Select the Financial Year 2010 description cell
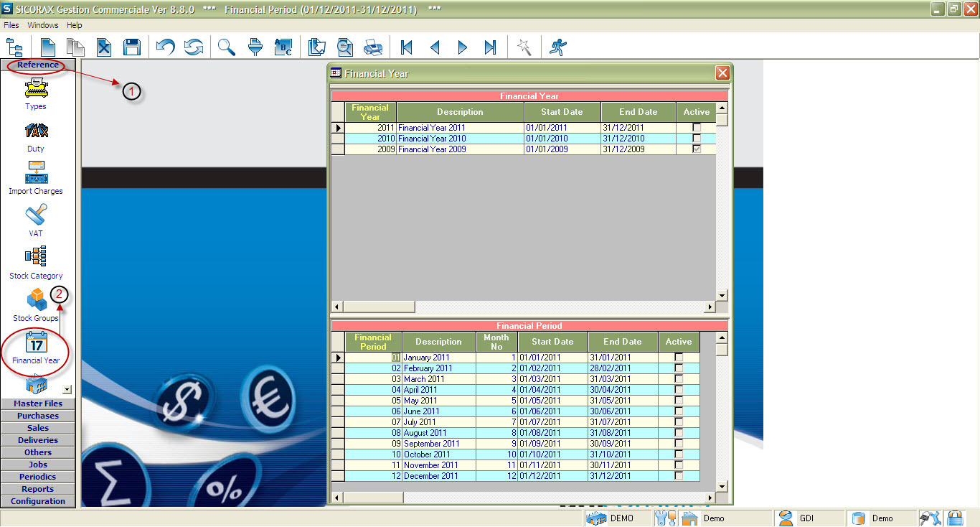Screen dimensions: 980x527 (460, 139)
